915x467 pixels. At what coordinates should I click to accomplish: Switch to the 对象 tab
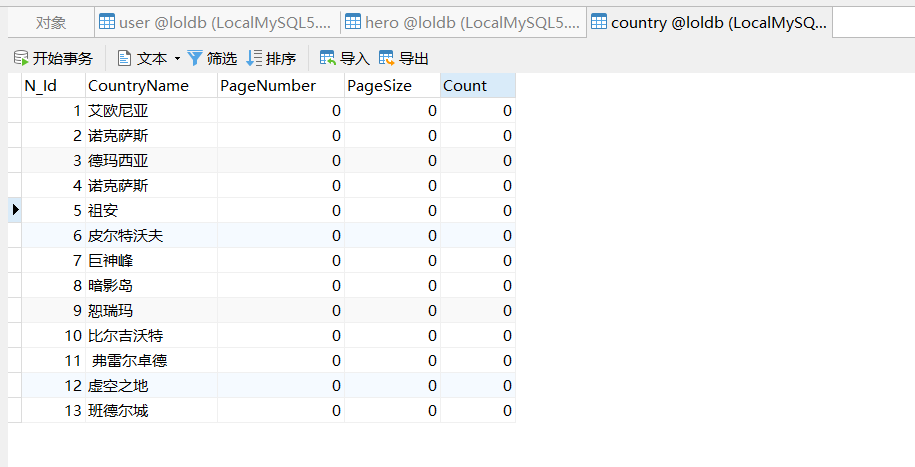pyautogui.click(x=51, y=23)
